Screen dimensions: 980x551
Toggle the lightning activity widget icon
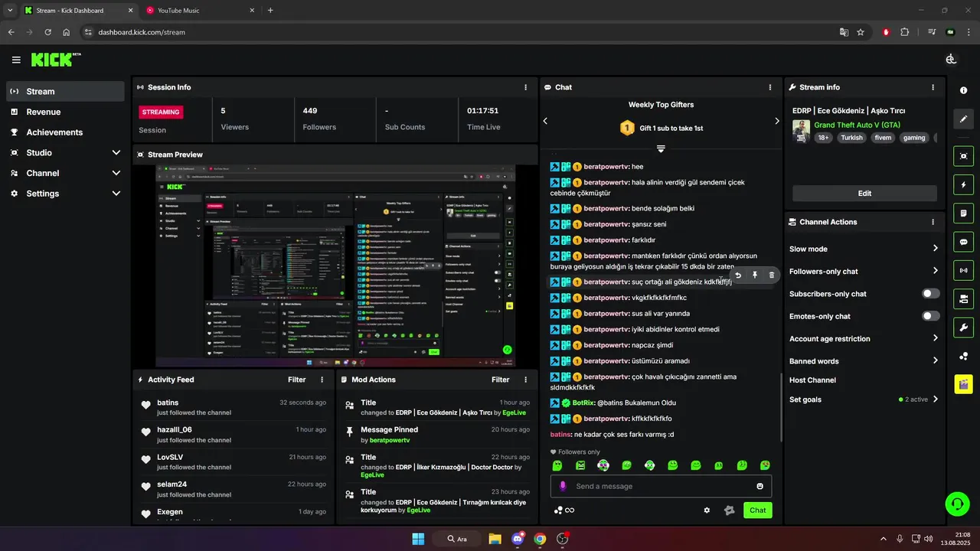click(963, 184)
